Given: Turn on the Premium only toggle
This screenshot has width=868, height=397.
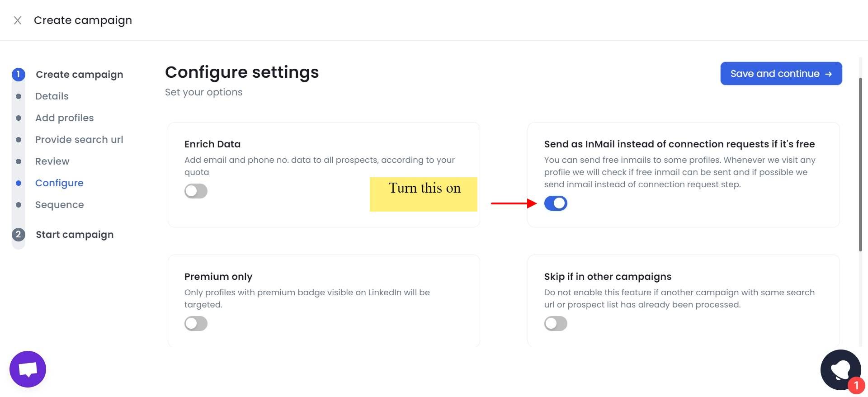Looking at the screenshot, I should (196, 323).
